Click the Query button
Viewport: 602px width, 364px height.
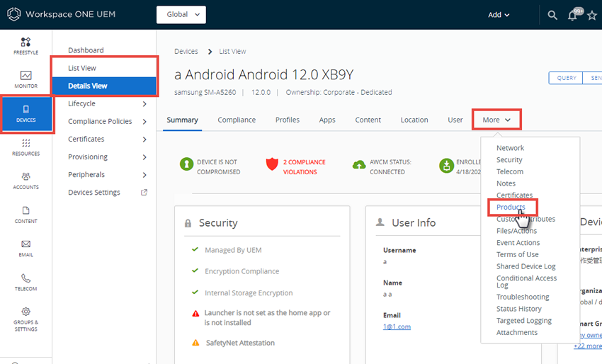[566, 78]
